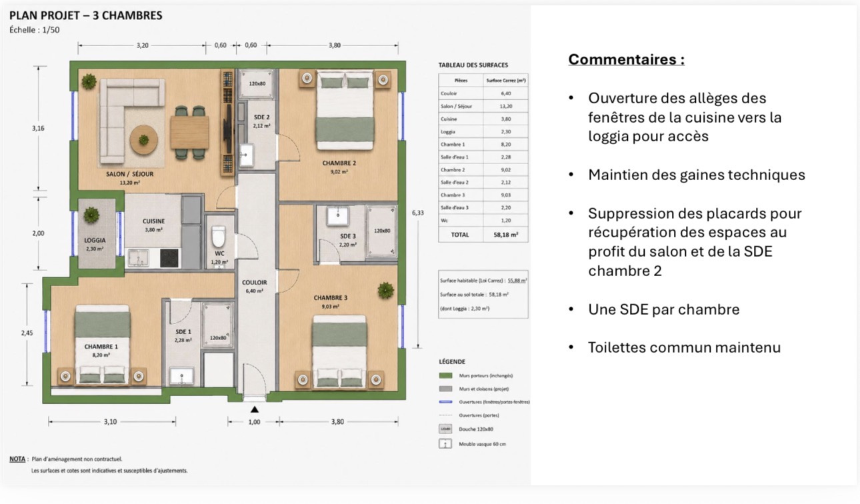Select the bed in Chambre 1
The height and width of the screenshot is (504, 860).
[103, 345]
